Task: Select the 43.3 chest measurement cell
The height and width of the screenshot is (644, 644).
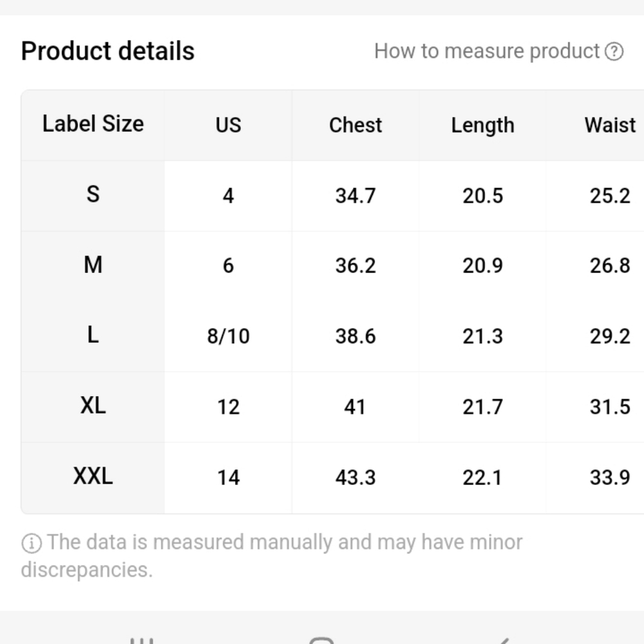Action: click(x=355, y=478)
